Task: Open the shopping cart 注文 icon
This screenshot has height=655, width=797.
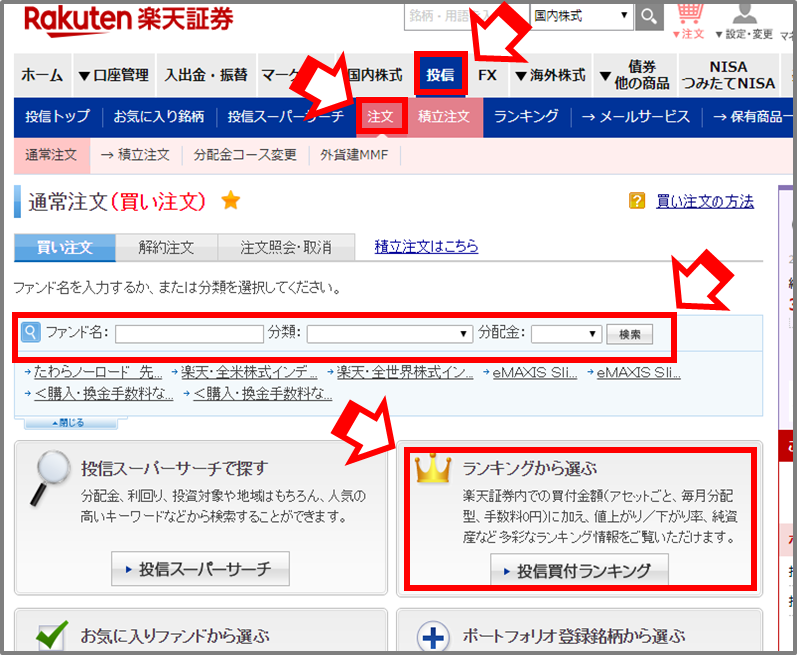Action: pyautogui.click(x=689, y=20)
